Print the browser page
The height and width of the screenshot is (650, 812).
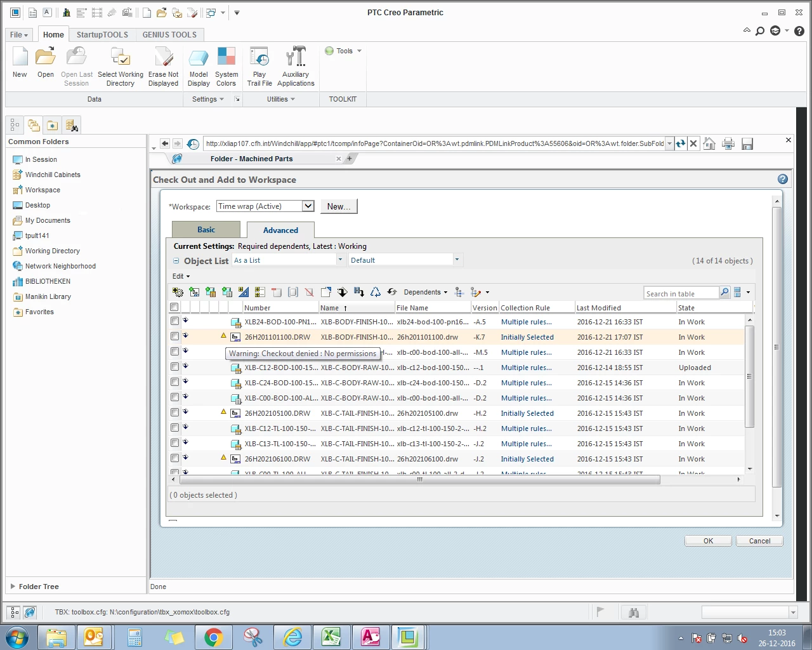pyautogui.click(x=728, y=144)
